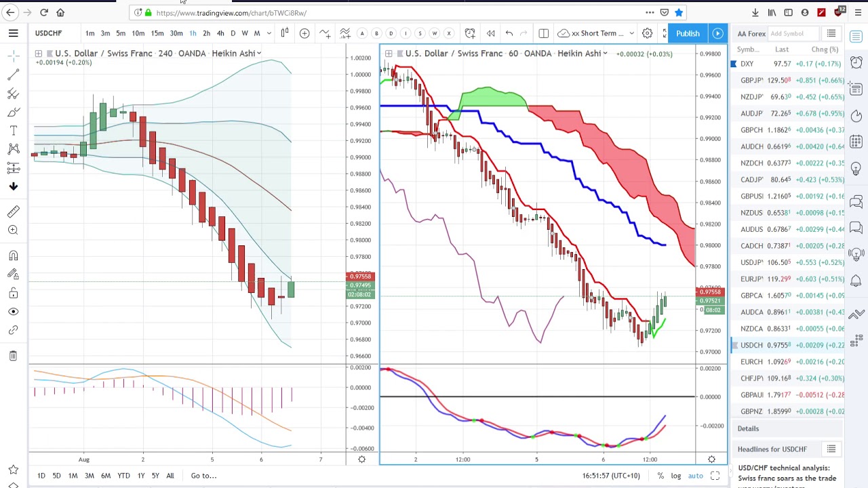Select the 1m interval
Viewport: 868px width, 488px height.
[90, 33]
